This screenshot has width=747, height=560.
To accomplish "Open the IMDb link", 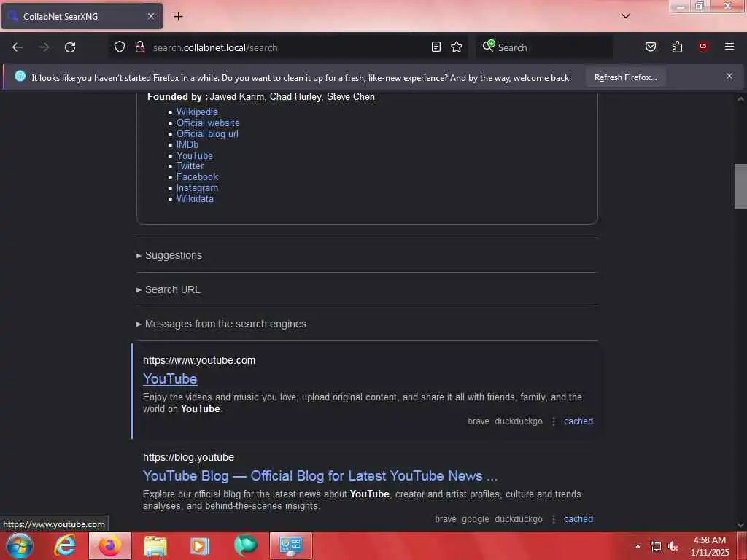I will tap(187, 145).
